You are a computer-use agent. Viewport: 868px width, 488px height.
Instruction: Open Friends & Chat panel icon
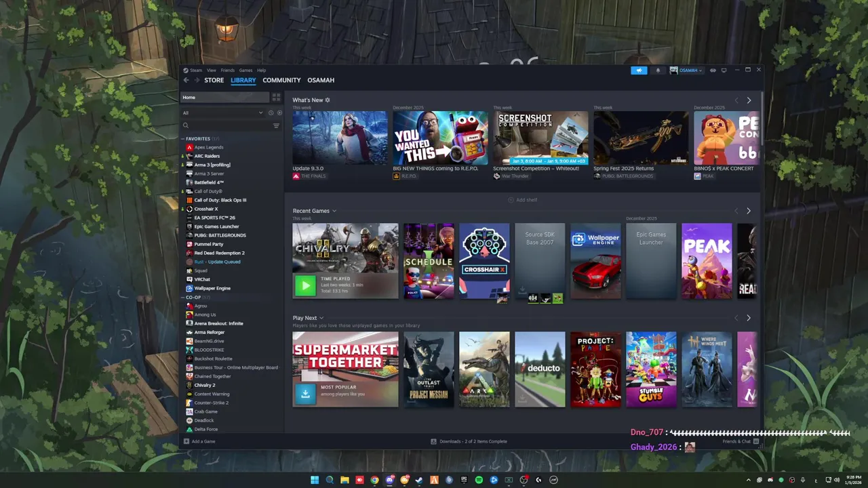click(x=756, y=441)
